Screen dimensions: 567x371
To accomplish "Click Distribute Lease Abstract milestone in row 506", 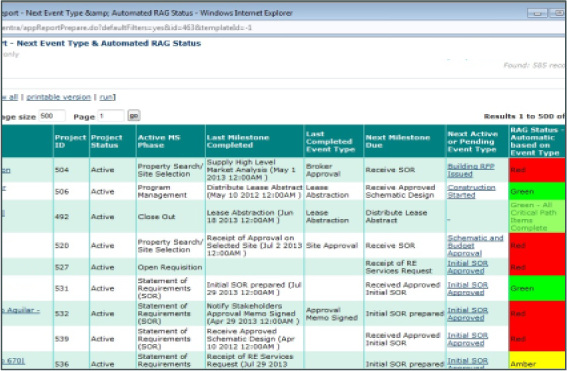I will point(254,191).
